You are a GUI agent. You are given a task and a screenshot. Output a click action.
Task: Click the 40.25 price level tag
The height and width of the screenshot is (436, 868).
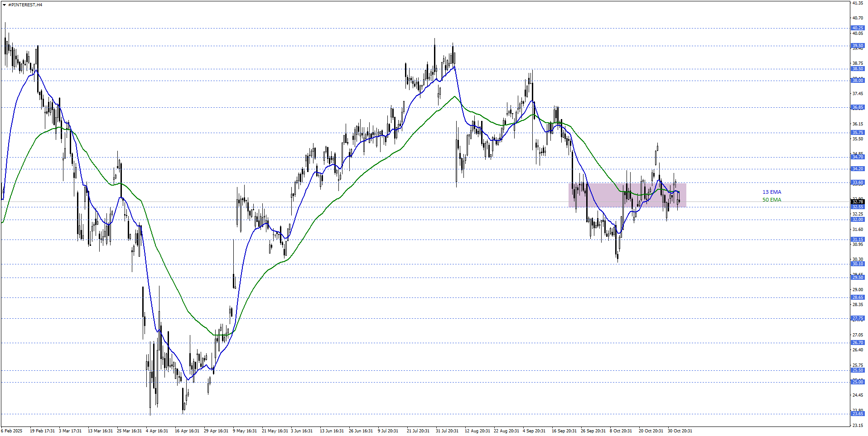858,28
